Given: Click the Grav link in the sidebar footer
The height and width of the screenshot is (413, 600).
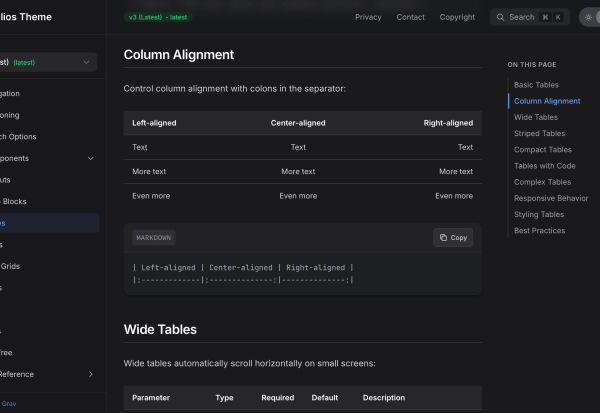Looking at the screenshot, I should tap(9, 403).
